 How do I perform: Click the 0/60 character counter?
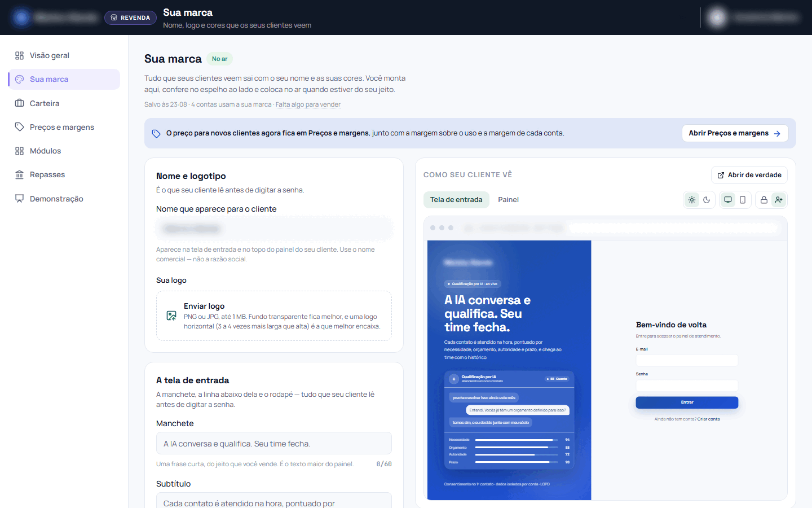tap(384, 464)
